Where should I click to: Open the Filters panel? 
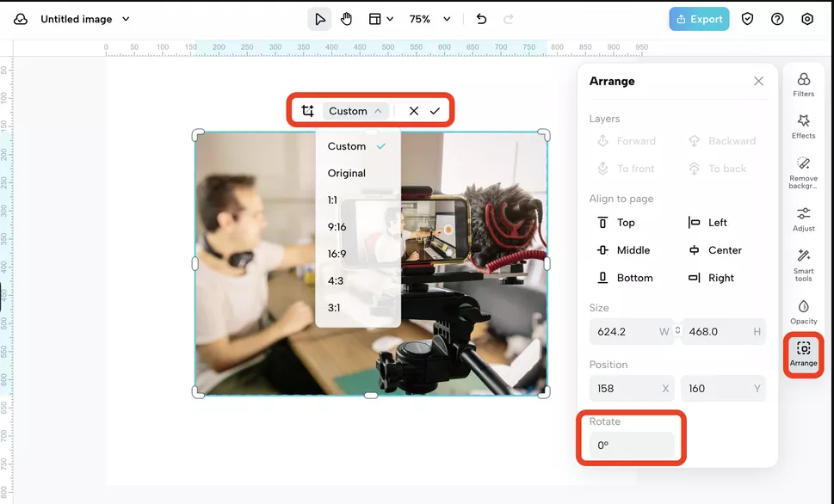tap(803, 84)
